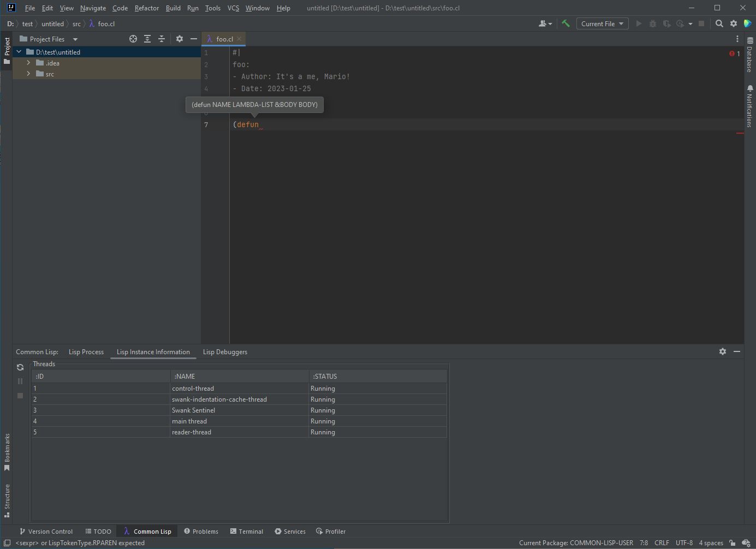
Task: Click Collapse All in Project panel
Action: pos(162,39)
